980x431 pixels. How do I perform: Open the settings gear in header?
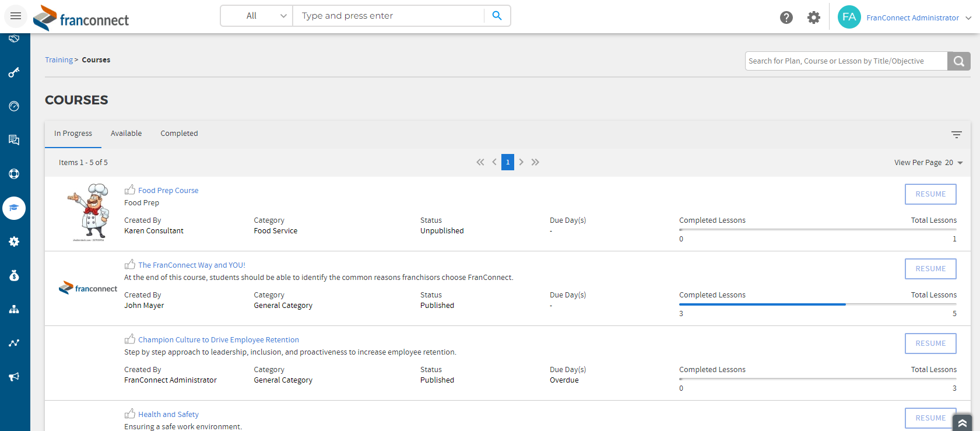pyautogui.click(x=814, y=17)
